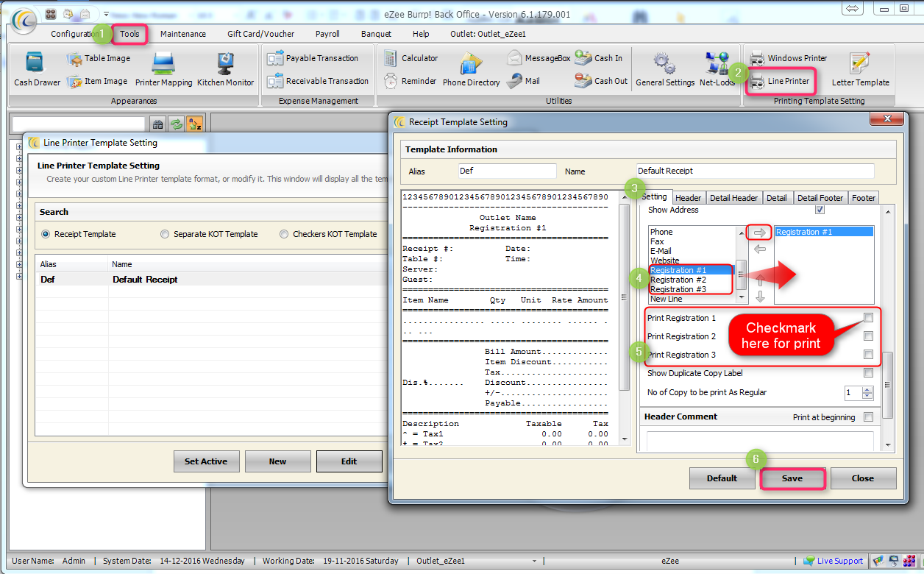Open Line Printer template setting
Image resolution: width=924 pixels, height=574 pixels.
(780, 81)
